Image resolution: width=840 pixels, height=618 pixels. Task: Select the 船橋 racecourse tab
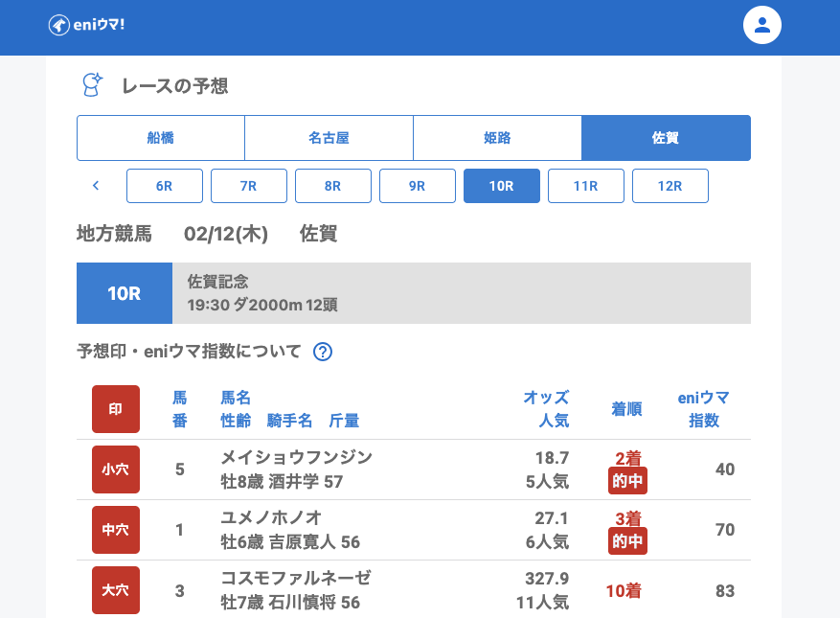pos(161,138)
